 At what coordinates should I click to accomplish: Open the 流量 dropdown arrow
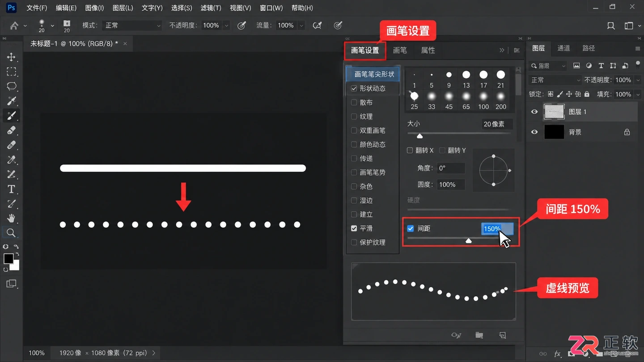(x=301, y=25)
